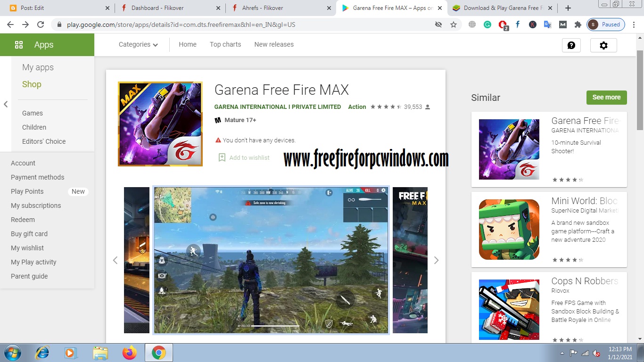Open Parent guide link

coord(29,276)
